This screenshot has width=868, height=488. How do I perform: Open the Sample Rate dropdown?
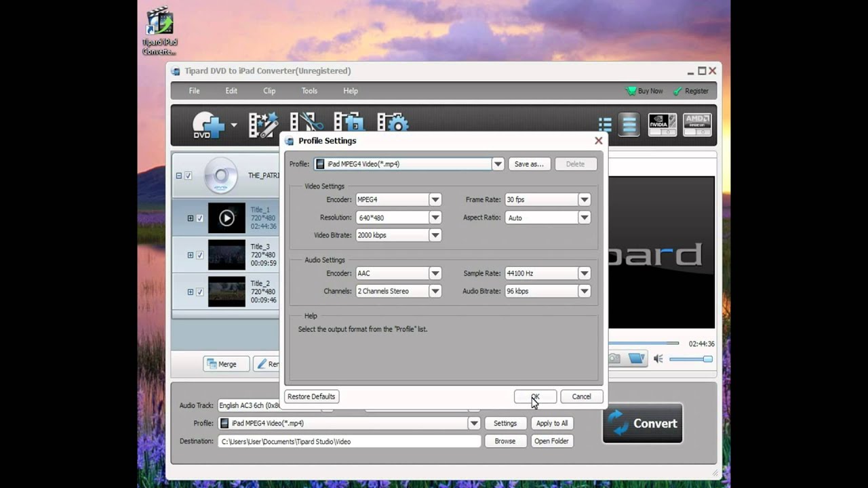point(584,273)
